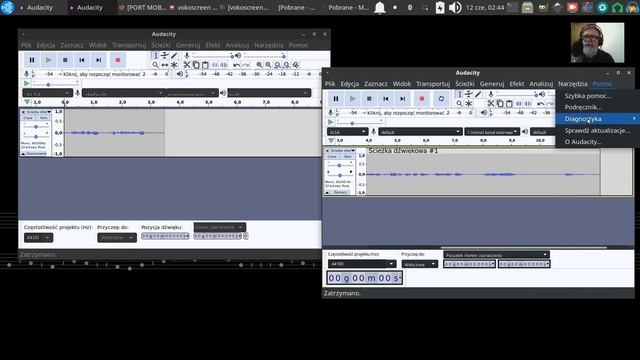Select the Selection tool in left window
Screen dimensions: 640x360
[x=156, y=56]
